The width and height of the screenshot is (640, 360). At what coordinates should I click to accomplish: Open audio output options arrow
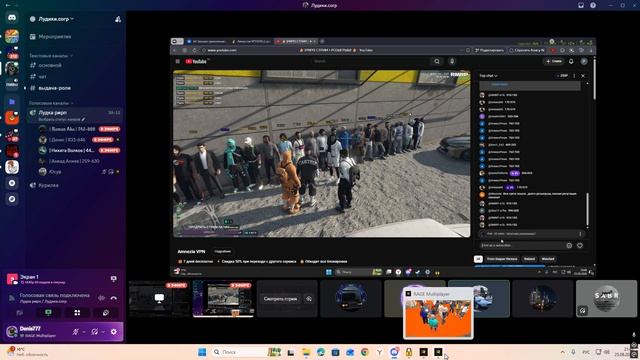103,332
